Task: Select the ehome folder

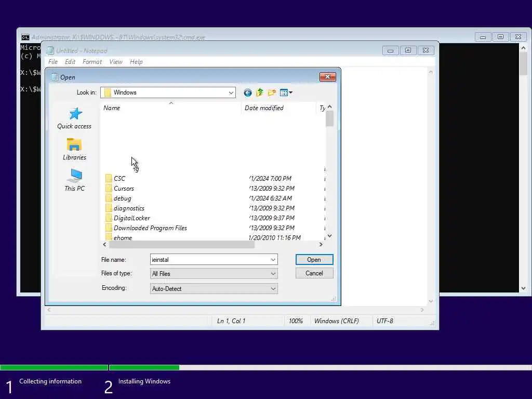Action: pos(123,237)
